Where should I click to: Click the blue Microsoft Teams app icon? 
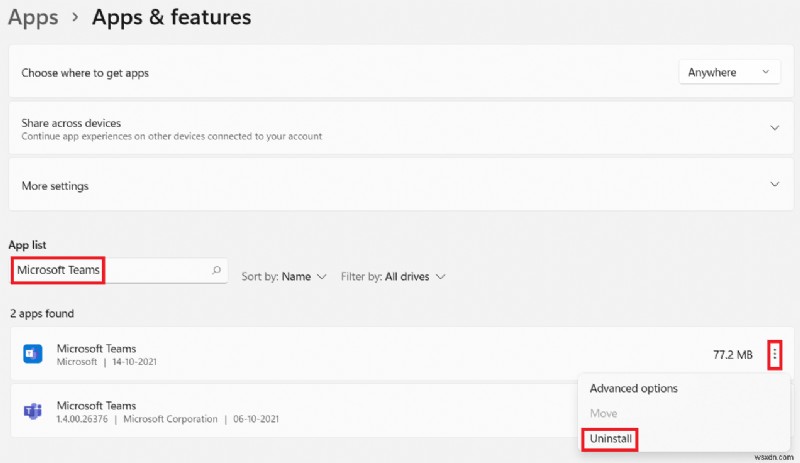pos(32,354)
